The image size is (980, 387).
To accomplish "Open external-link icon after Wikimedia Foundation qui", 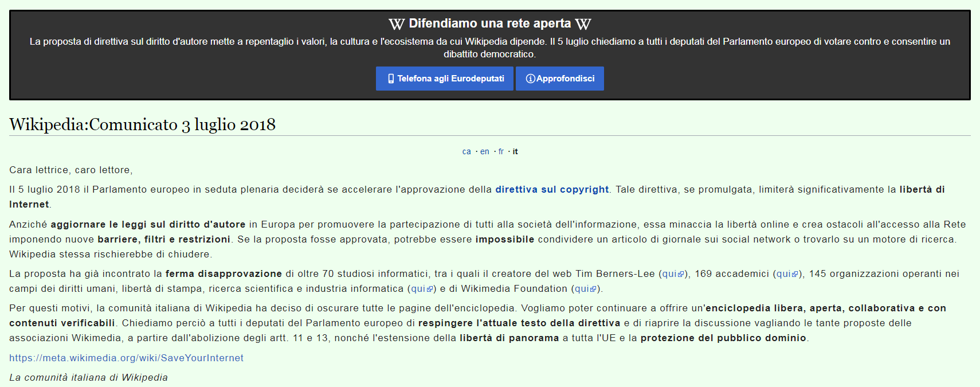I will point(593,290).
